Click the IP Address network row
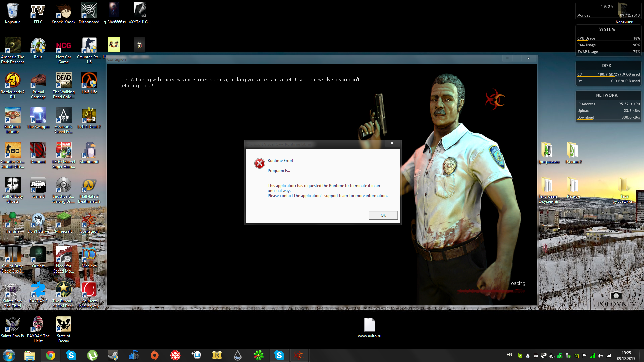Screen dimensions: 644x362 coord(608,104)
